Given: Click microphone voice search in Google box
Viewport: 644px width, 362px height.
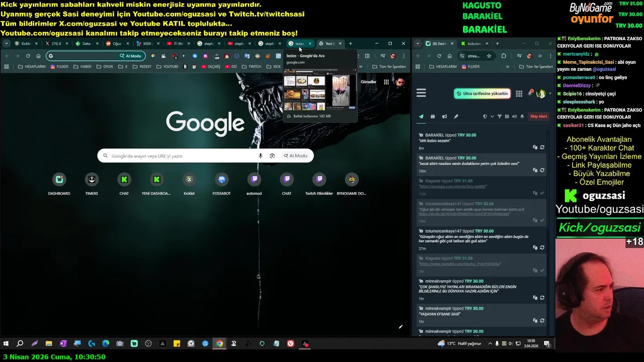Looking at the screenshot, I should [x=260, y=156].
